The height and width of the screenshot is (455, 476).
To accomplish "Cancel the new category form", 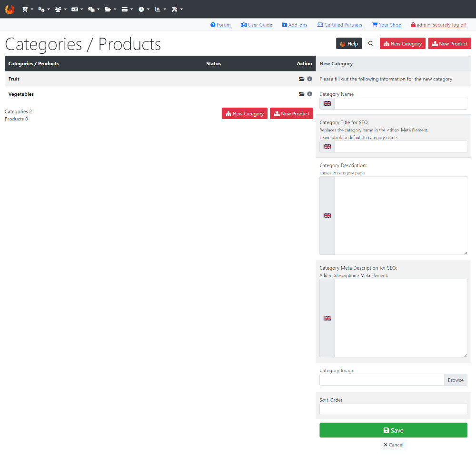I will [394, 445].
